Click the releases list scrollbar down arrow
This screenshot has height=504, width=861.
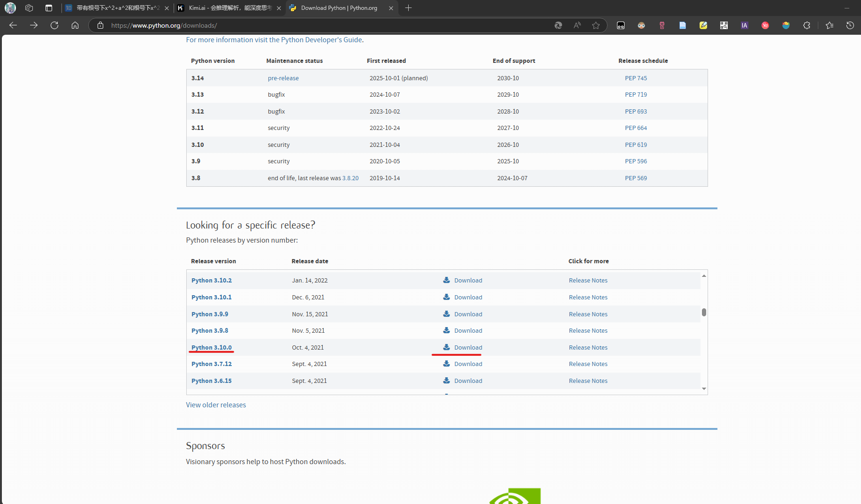pyautogui.click(x=704, y=389)
